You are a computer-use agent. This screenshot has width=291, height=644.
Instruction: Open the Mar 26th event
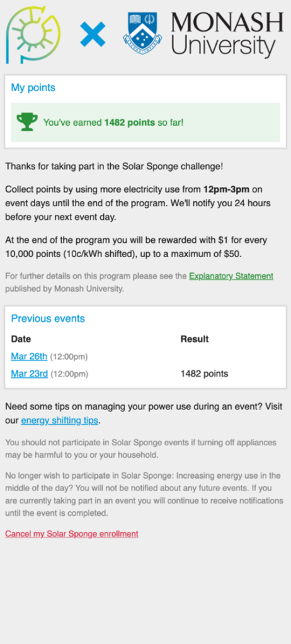click(29, 356)
